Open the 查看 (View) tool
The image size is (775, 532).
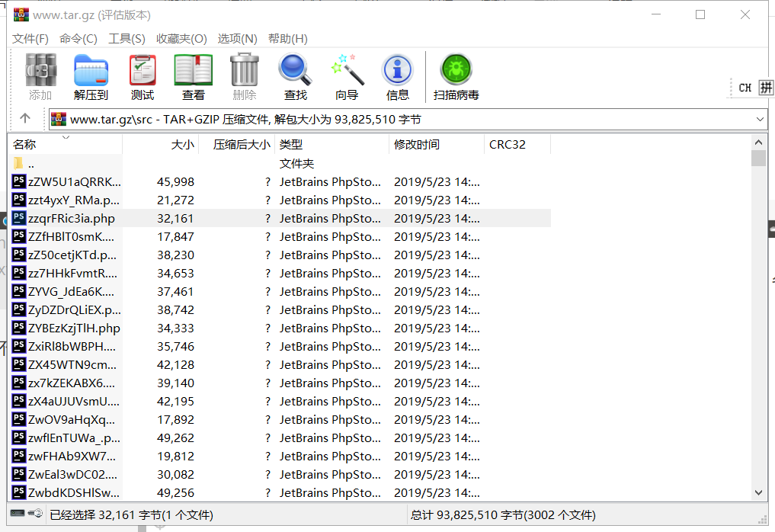193,76
